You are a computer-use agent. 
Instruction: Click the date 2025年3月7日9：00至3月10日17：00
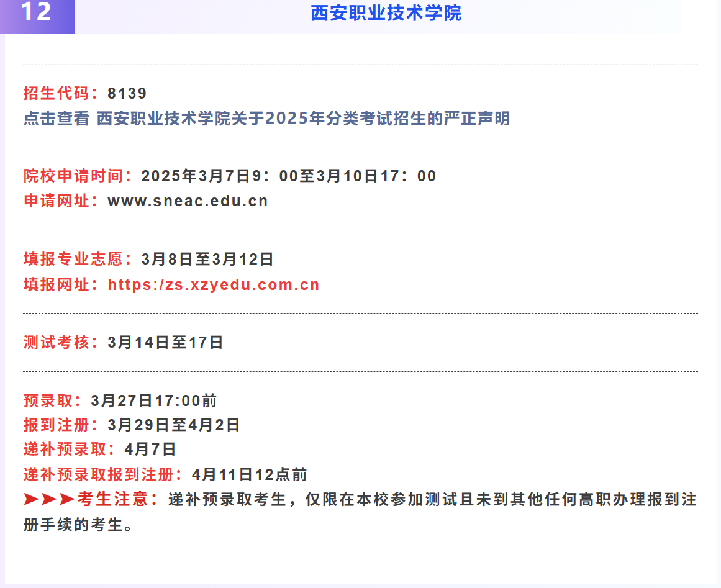coord(289,176)
